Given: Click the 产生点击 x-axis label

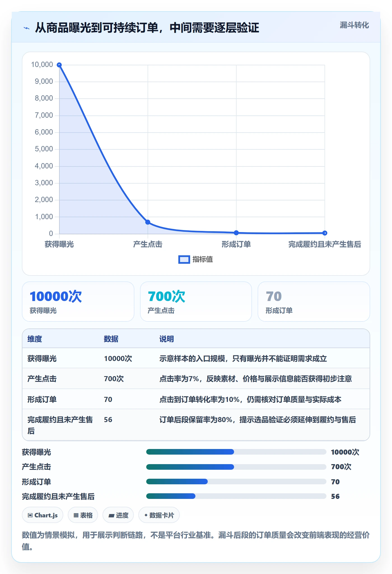Looking at the screenshot, I should click(148, 244).
